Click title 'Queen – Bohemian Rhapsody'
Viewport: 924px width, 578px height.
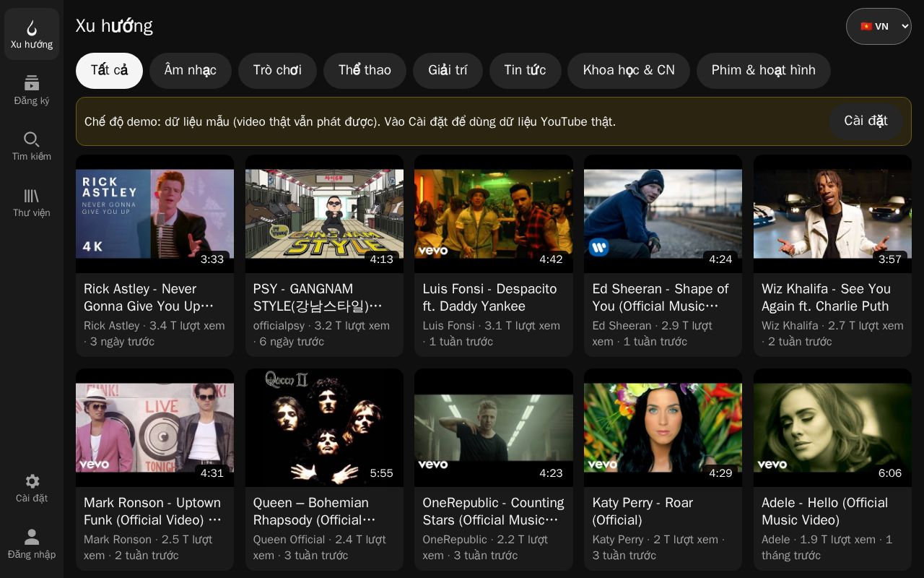click(x=315, y=512)
